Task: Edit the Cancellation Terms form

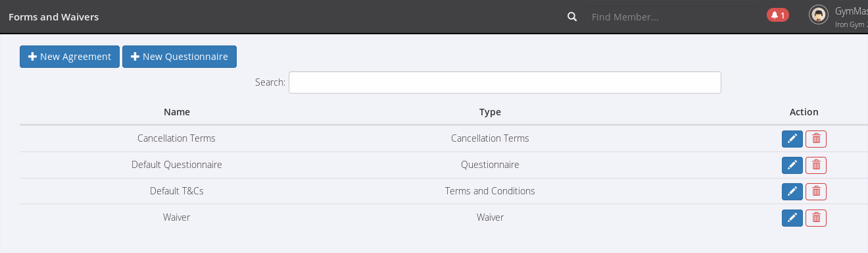Action: (x=792, y=138)
